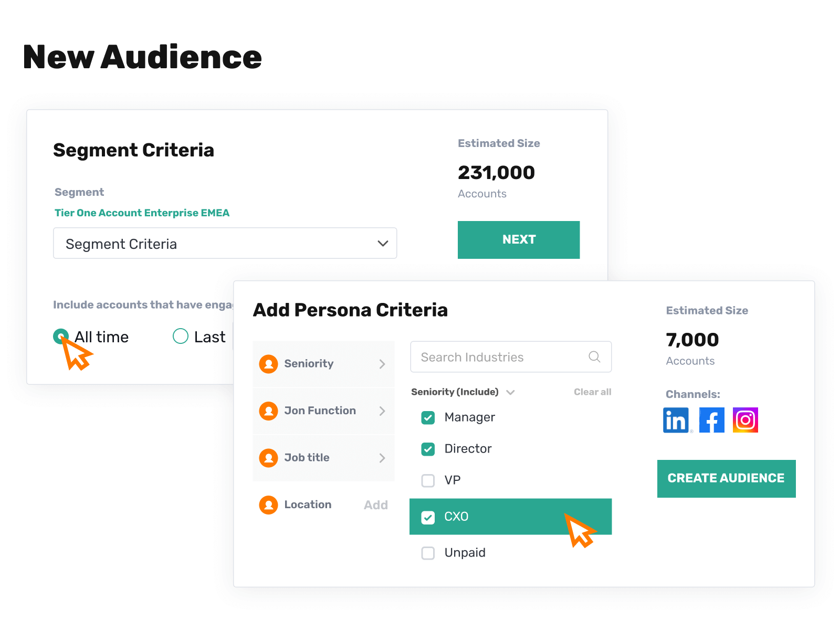Screen dimensions: 840x630
Task: Expand the Seniority (Include) chevron
Action: click(x=510, y=392)
